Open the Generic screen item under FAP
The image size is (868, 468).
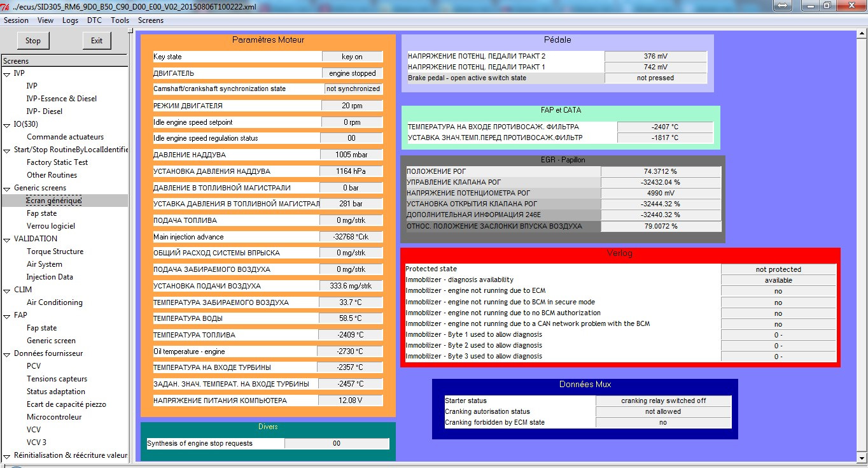pos(52,341)
